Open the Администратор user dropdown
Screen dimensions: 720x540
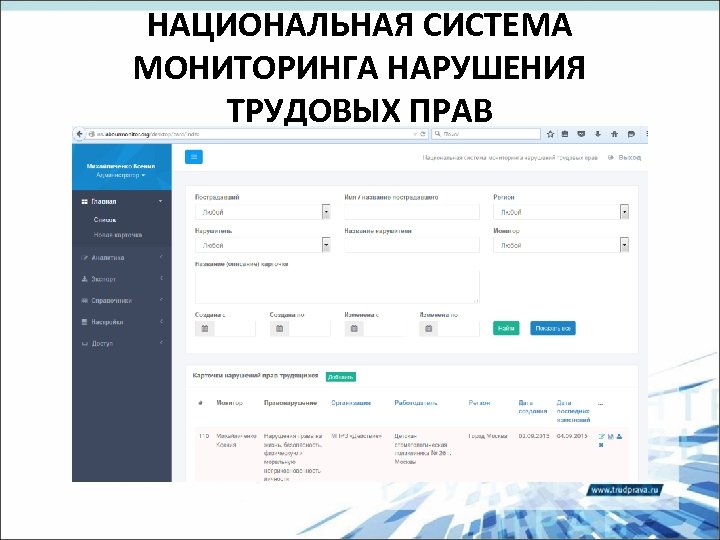point(121,175)
